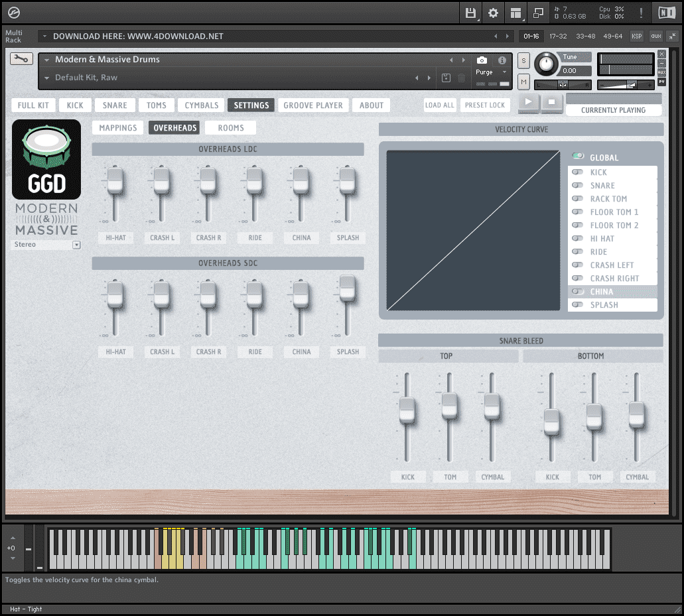Toggle KSP multi script button
Viewport: 684px width, 616px height.
[636, 36]
